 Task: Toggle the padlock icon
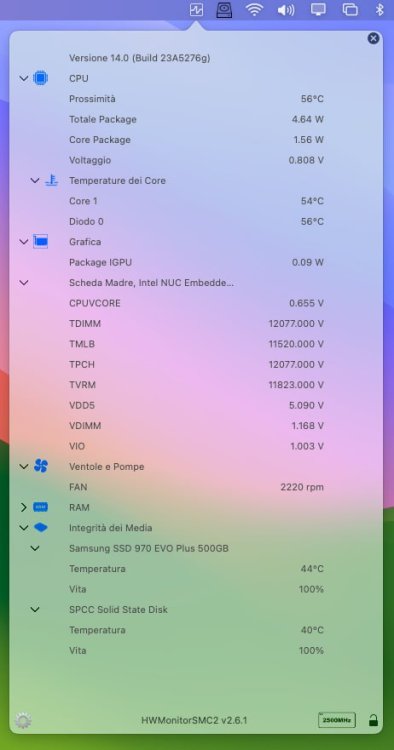373,720
